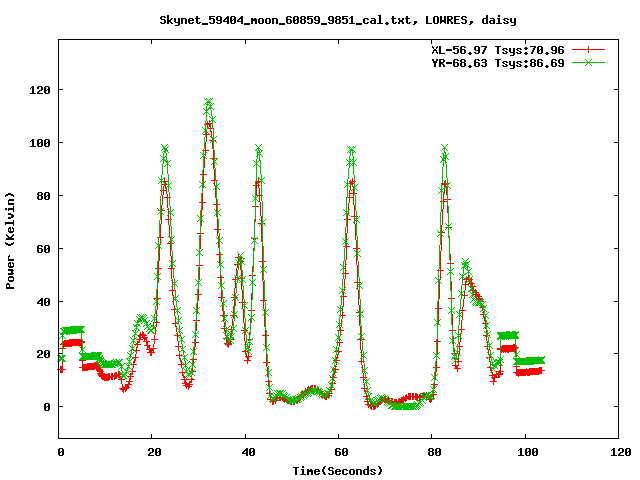Select the XL-56.97 Tsys:70.96 legend label

(498, 50)
